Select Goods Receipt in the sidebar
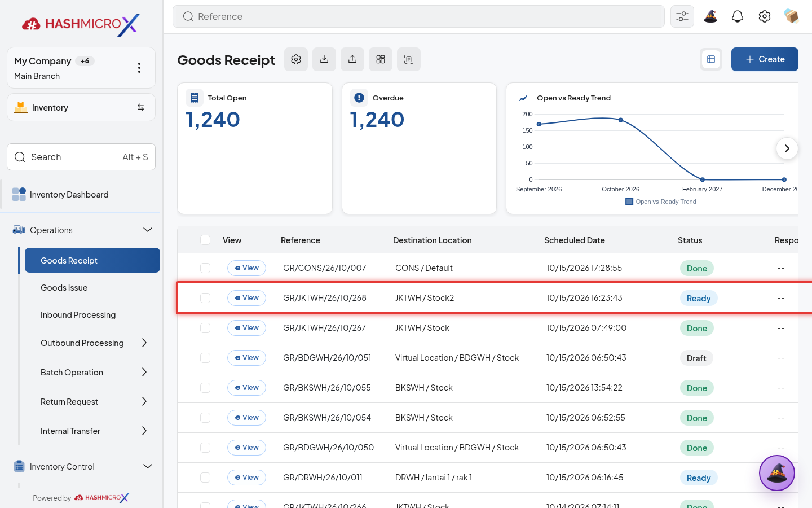Viewport: 812px width, 508px height. pos(92,260)
